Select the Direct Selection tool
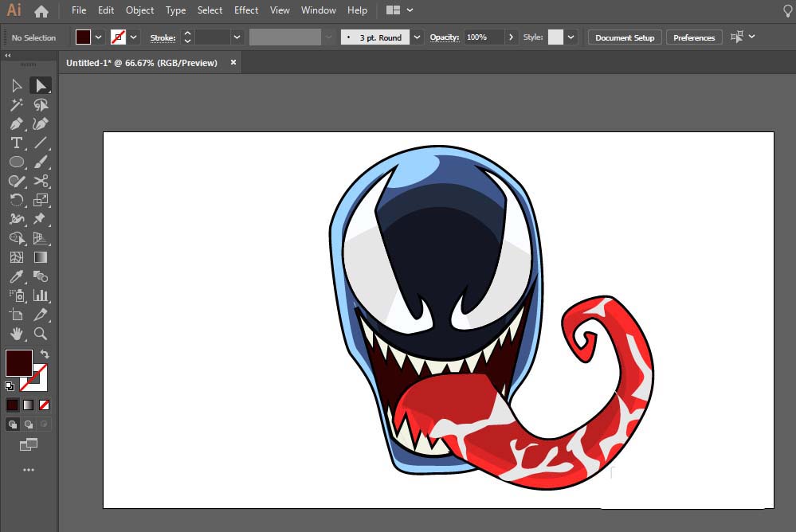The width and height of the screenshot is (796, 532). click(41, 85)
